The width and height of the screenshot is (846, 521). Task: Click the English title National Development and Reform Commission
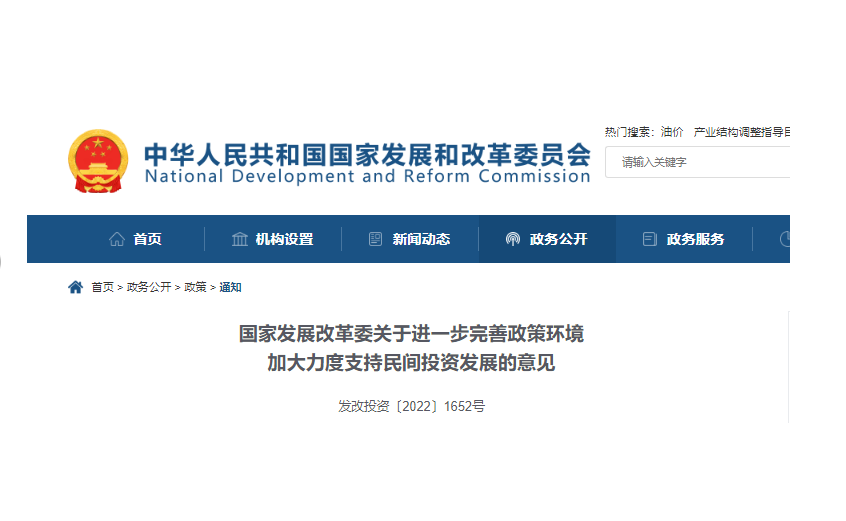[367, 176]
